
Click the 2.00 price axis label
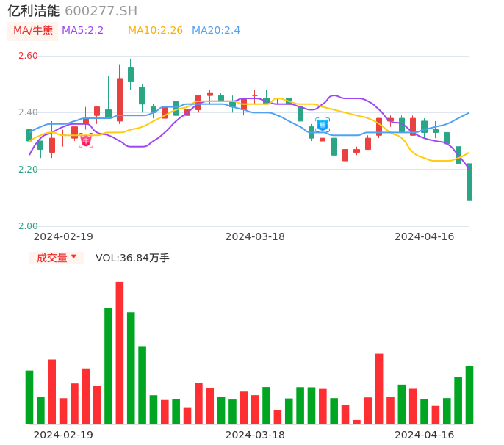tap(28, 226)
